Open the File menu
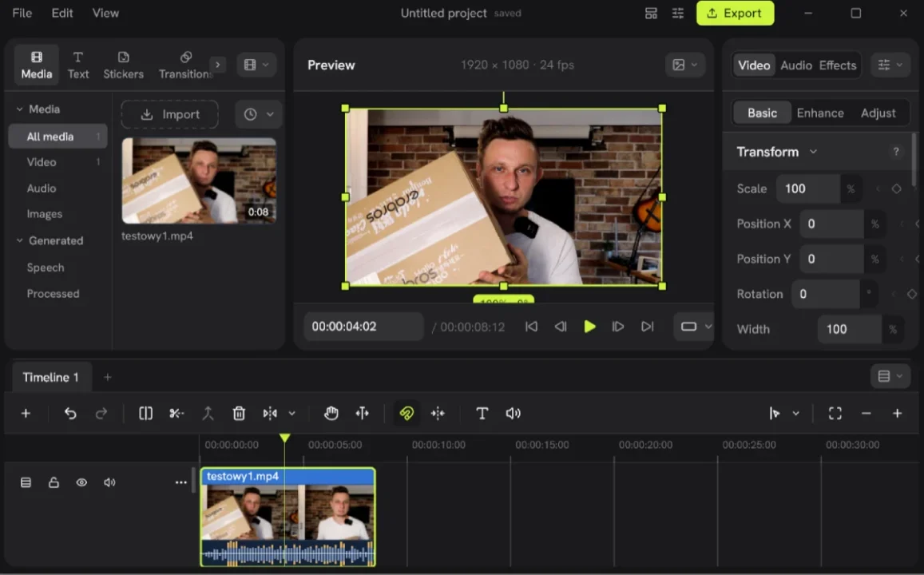Viewport: 924px width, 575px height. (22, 13)
